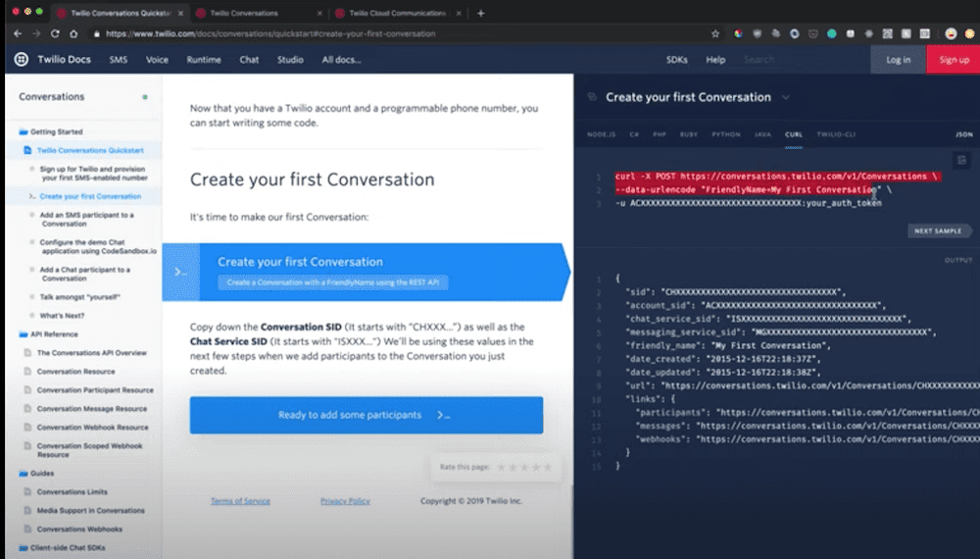Viewport: 980px width, 559px height.
Task: Open Conversation Webhook Resource page
Action: [x=92, y=428]
